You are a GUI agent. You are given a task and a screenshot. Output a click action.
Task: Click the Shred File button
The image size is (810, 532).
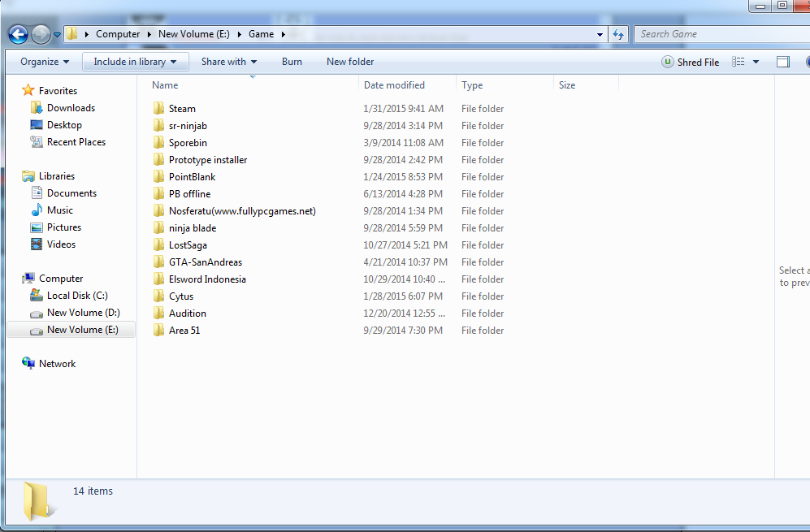(x=690, y=62)
